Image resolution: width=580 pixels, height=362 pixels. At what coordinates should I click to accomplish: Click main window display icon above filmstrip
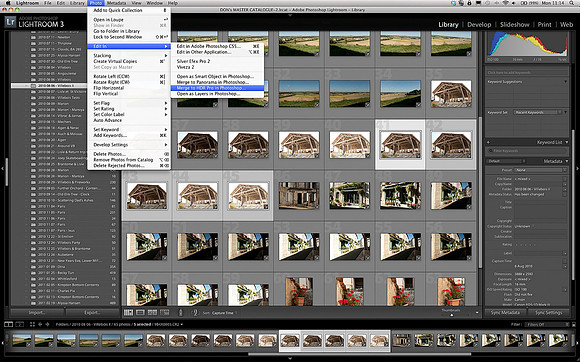8,324
